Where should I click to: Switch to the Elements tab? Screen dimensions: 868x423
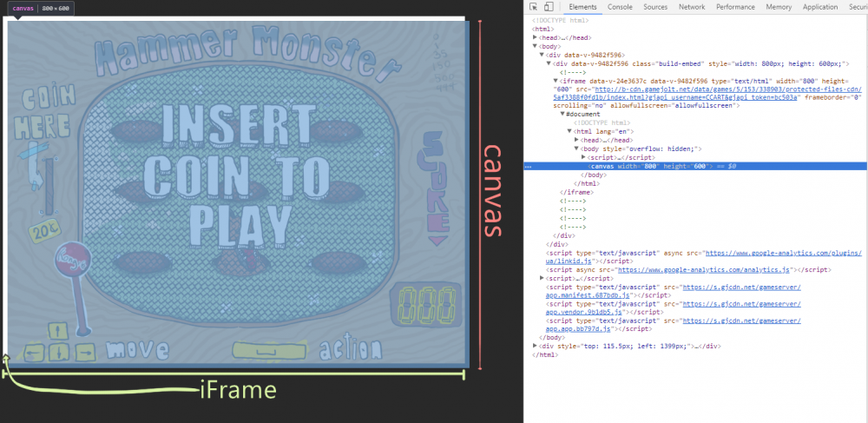[x=582, y=7]
